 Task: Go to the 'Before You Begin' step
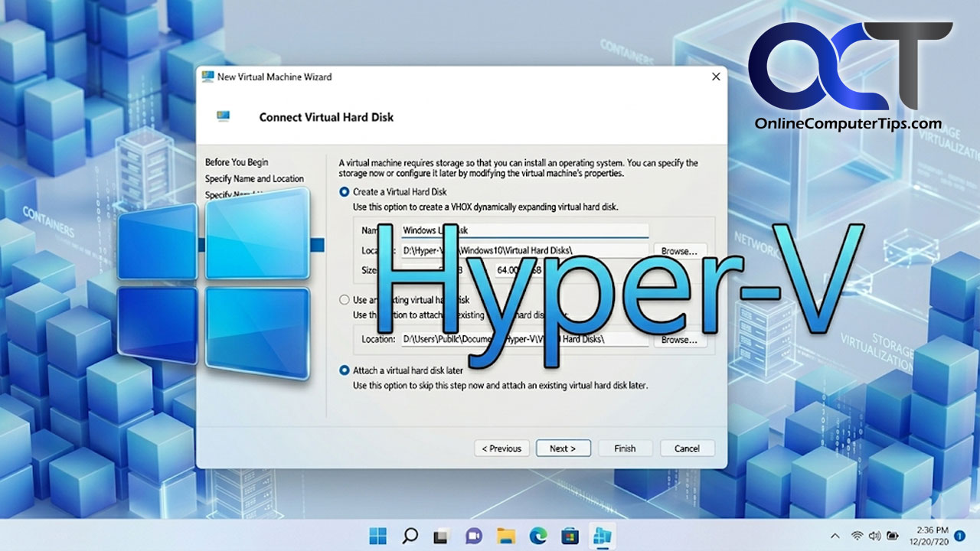(237, 162)
